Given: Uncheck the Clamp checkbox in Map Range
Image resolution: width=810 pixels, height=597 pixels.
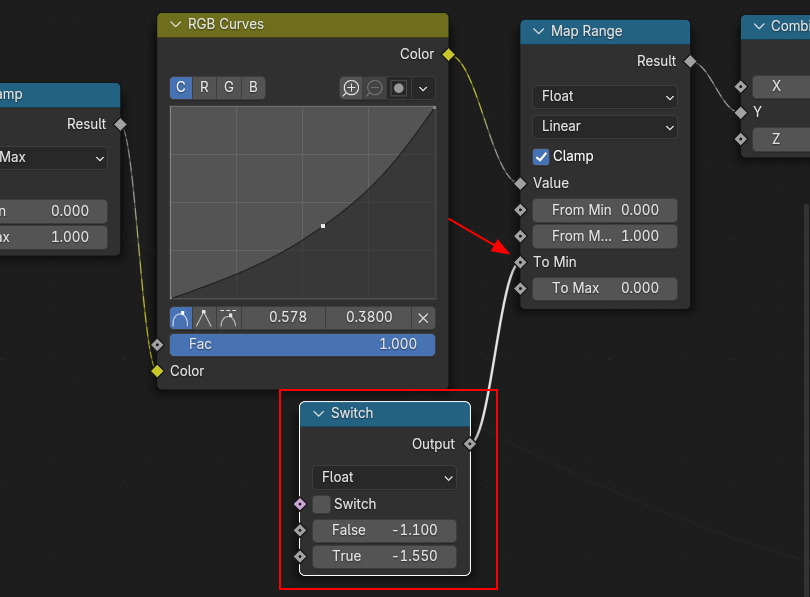Looking at the screenshot, I should [541, 156].
